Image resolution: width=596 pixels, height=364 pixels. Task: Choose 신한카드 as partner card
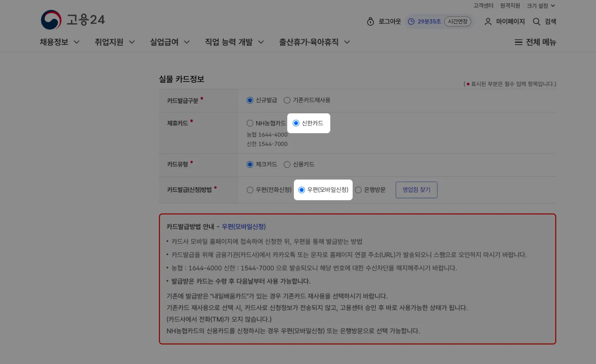pyautogui.click(x=296, y=123)
